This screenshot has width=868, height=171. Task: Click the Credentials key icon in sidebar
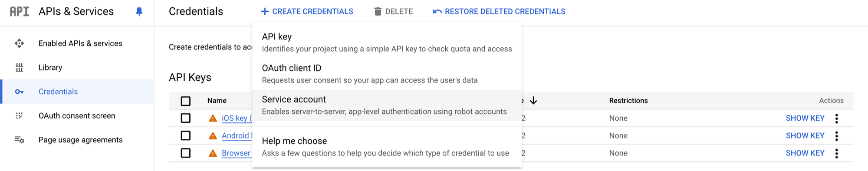(19, 92)
